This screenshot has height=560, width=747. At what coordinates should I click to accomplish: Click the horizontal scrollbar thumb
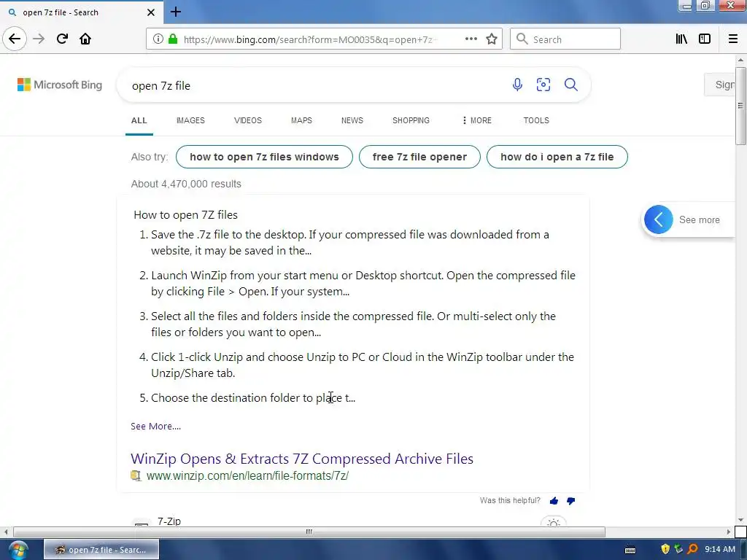309,532
